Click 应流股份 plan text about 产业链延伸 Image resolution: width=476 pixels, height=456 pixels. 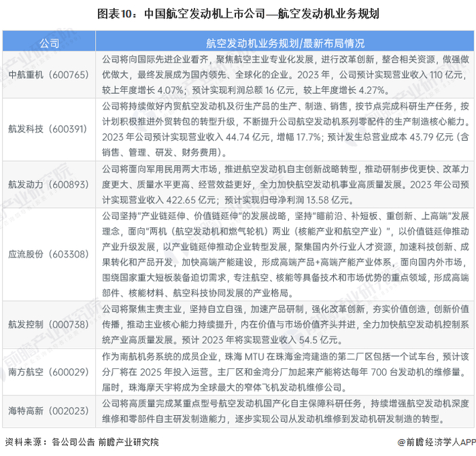[x=286, y=254]
